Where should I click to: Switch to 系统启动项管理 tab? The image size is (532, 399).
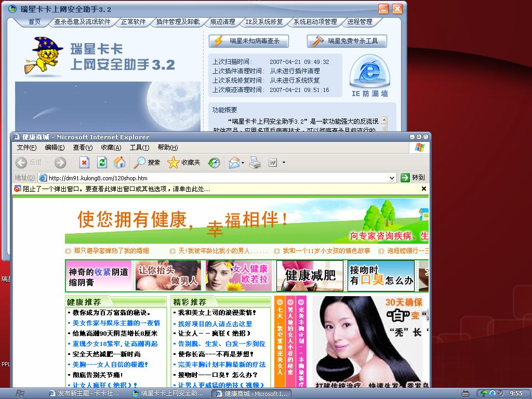[x=315, y=22]
